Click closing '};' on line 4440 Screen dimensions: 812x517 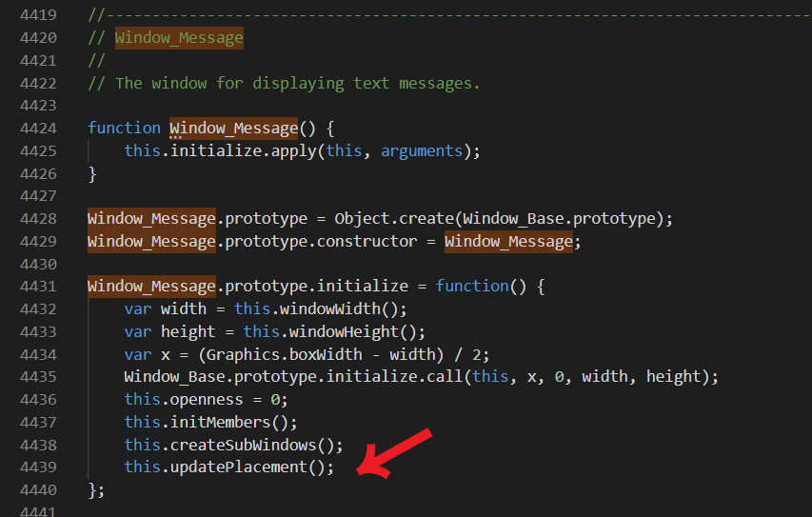click(x=96, y=490)
